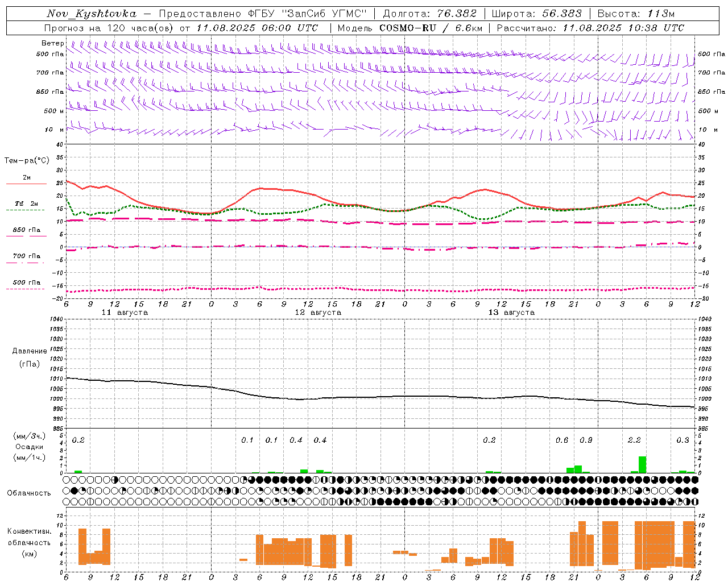Click the "Тем-ра(°C)" axis label
The height and width of the screenshot is (582, 728).
(27, 161)
